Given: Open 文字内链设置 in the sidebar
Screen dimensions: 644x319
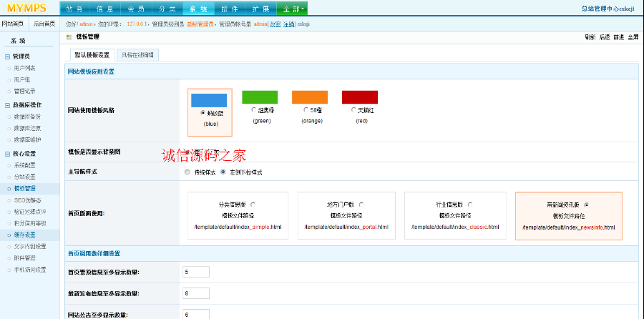Looking at the screenshot, I should pos(30,246).
